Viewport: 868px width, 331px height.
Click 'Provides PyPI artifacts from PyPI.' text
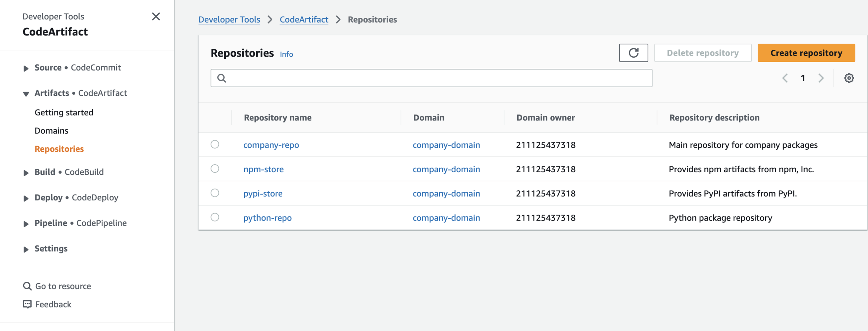click(x=733, y=193)
